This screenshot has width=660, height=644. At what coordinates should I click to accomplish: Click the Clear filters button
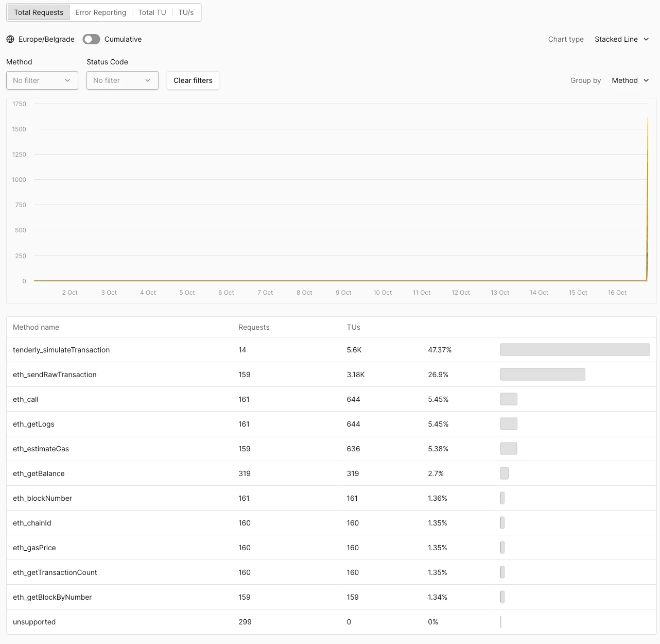pyautogui.click(x=193, y=80)
